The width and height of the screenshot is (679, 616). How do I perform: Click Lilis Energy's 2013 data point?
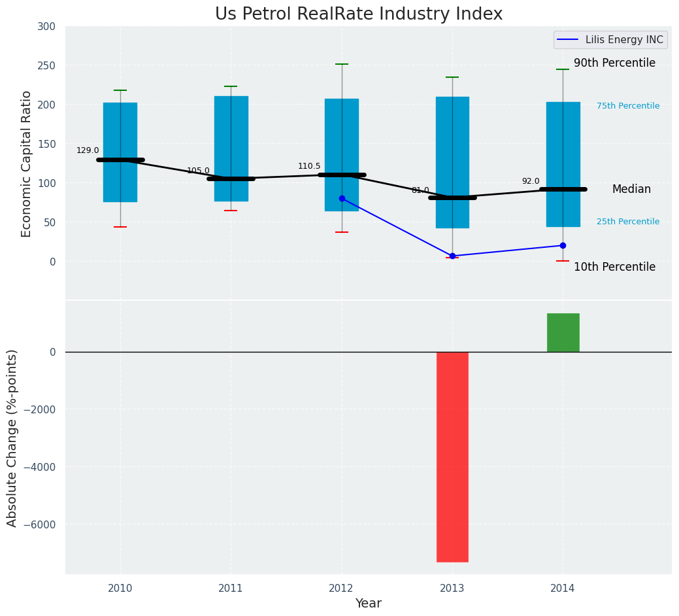tap(452, 256)
